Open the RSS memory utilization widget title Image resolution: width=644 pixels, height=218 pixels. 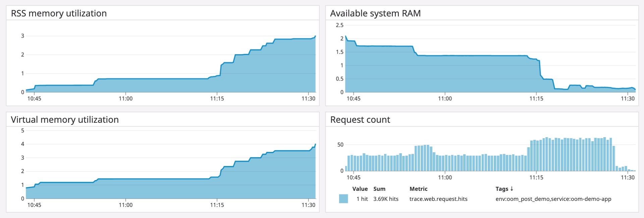coord(59,13)
